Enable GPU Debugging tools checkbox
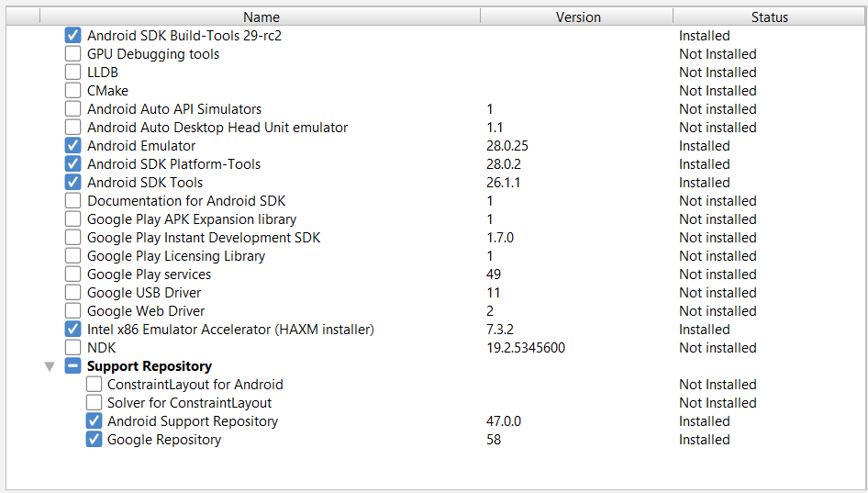 [x=73, y=54]
